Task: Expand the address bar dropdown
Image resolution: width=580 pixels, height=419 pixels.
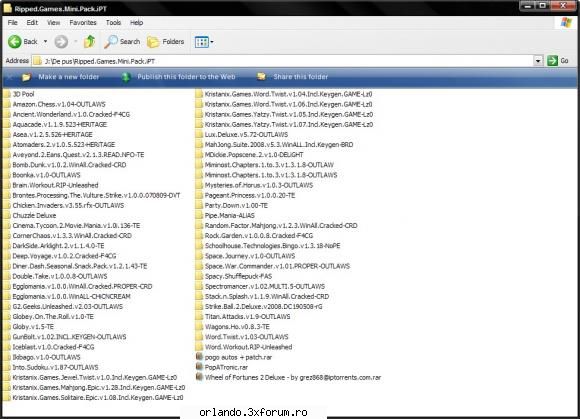Action: tap(538, 61)
